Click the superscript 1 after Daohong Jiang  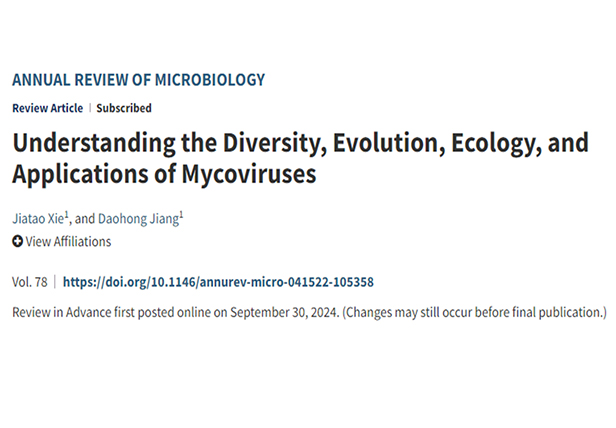[x=181, y=213]
